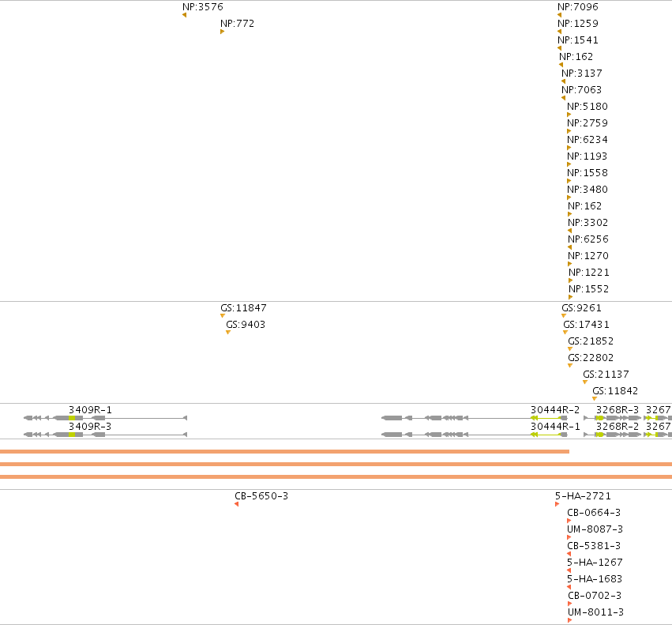
Task: Select the NP:1193 triangle marker
Action: pyautogui.click(x=569, y=164)
